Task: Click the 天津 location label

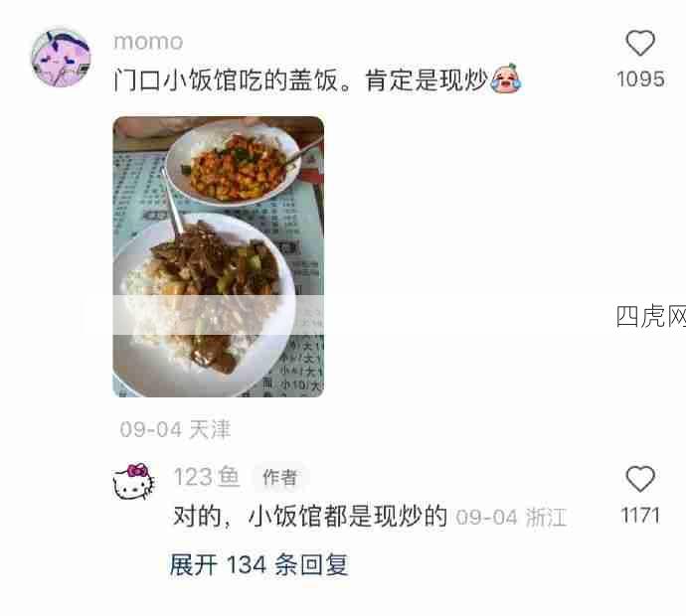Action: click(210, 429)
